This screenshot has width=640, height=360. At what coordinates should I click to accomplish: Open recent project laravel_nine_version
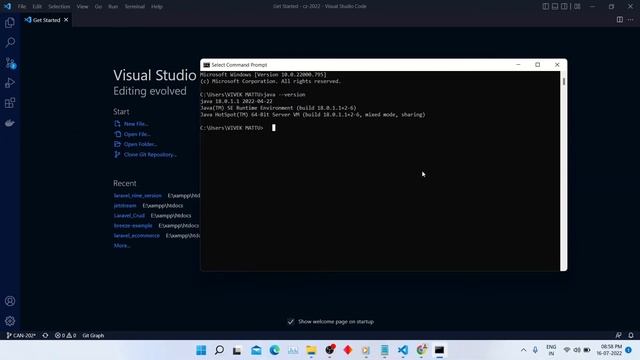tap(138, 196)
